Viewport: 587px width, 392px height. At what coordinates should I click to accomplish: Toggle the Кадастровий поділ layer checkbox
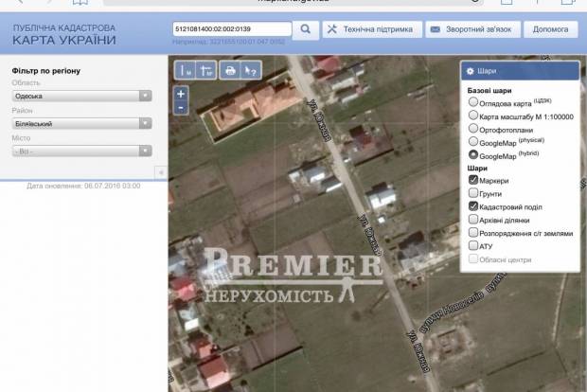click(473, 205)
